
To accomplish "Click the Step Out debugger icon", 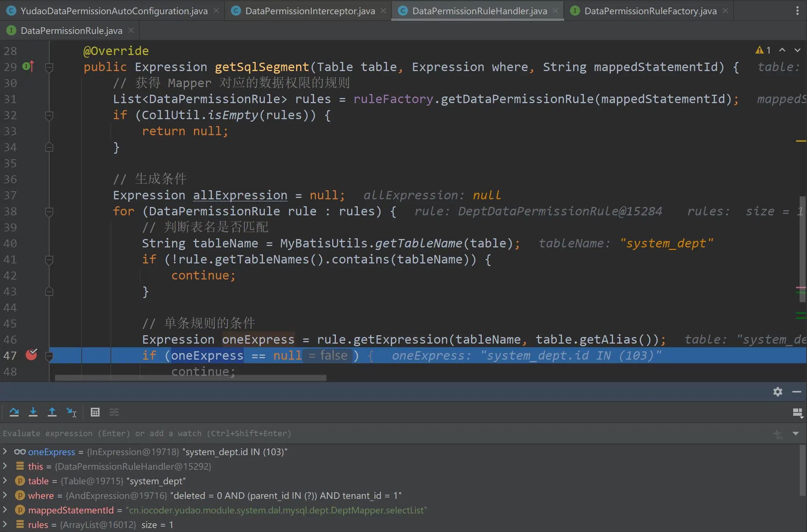I will [52, 412].
